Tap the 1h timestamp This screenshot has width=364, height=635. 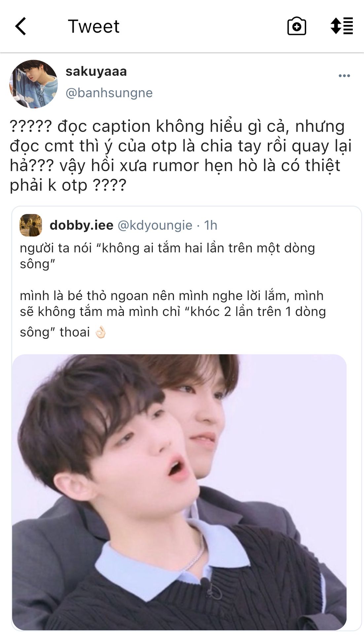210,225
